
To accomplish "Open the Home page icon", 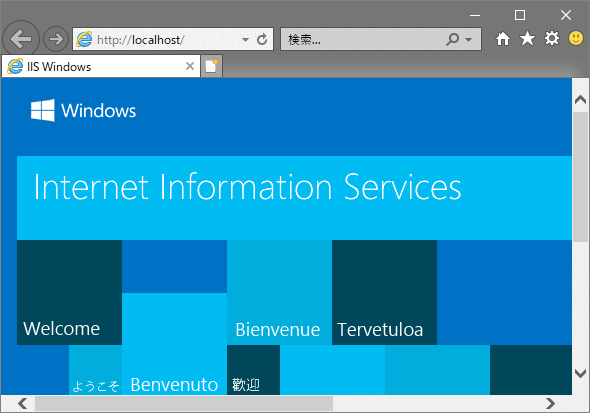I will [503, 39].
